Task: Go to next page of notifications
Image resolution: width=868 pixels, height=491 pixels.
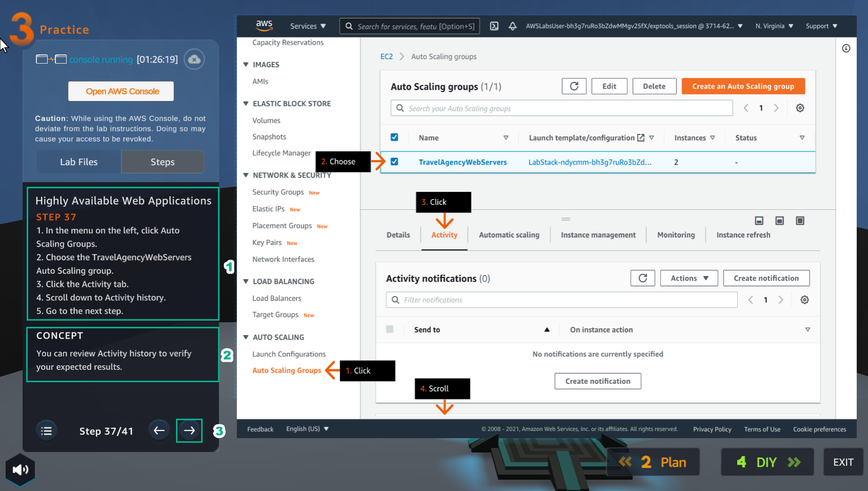Action: 781,300
